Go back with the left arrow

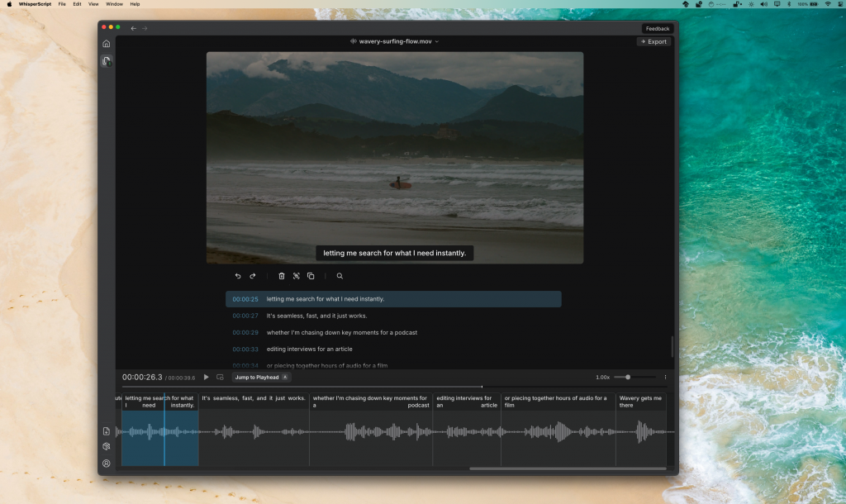[133, 28]
